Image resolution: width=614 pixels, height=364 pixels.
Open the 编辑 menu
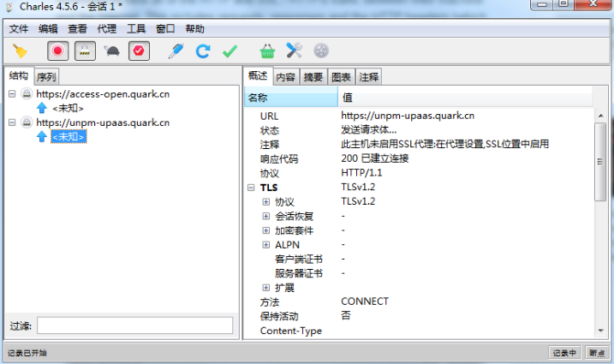click(48, 28)
